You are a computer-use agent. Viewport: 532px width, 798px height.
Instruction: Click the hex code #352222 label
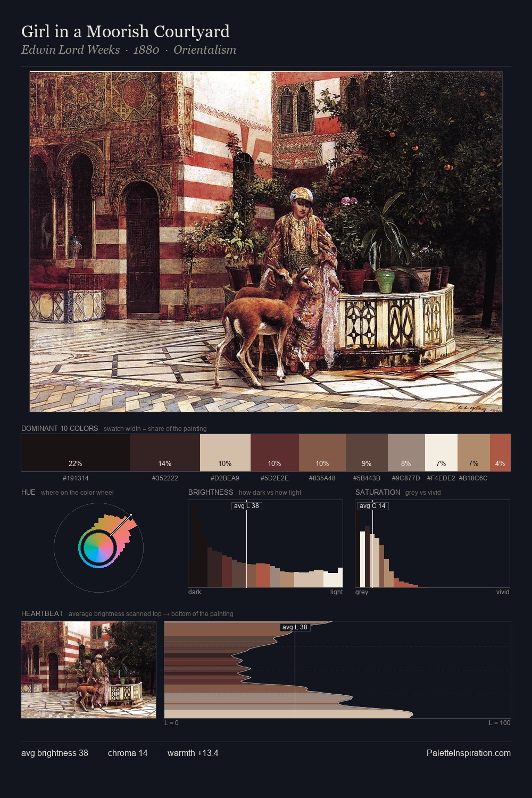165,478
